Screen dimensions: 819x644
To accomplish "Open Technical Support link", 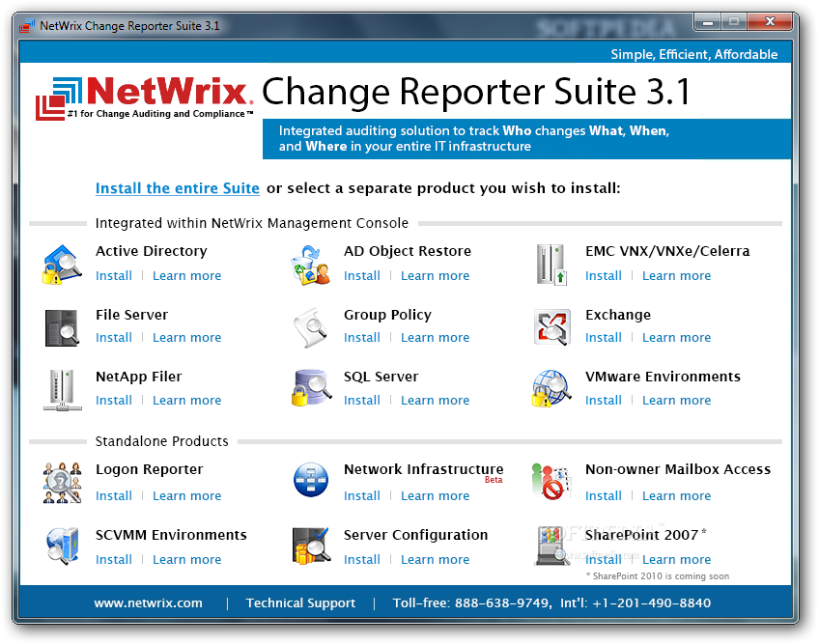I will pos(300,602).
